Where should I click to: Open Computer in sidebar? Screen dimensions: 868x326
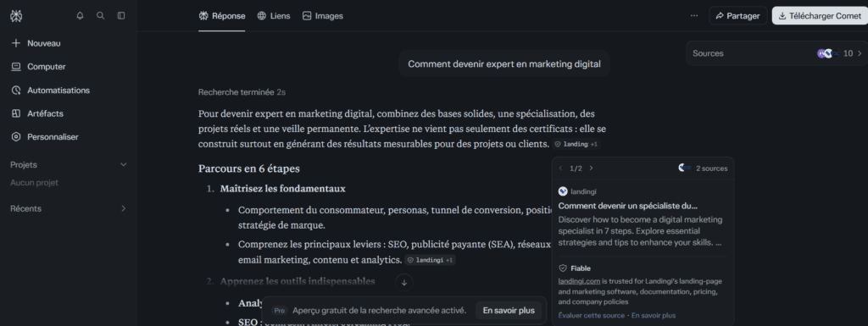(38, 67)
